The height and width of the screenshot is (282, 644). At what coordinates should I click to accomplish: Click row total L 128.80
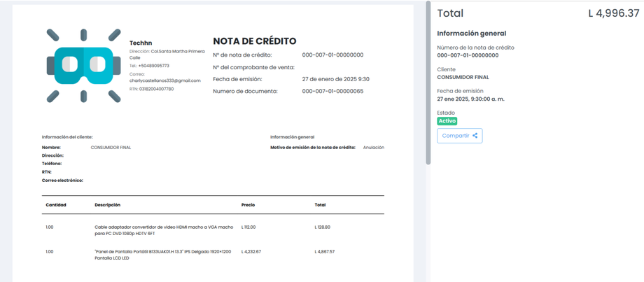pyautogui.click(x=323, y=227)
